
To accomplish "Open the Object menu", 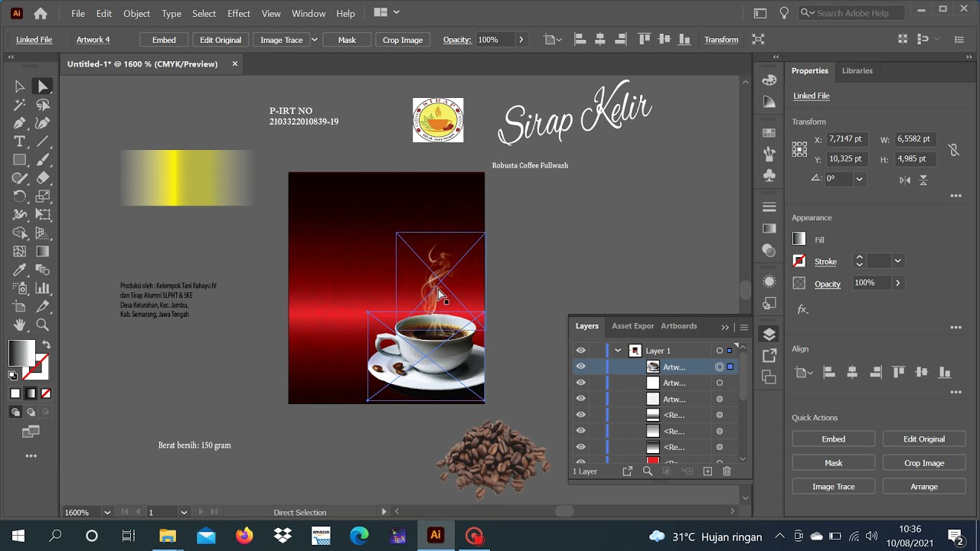I will tap(137, 14).
